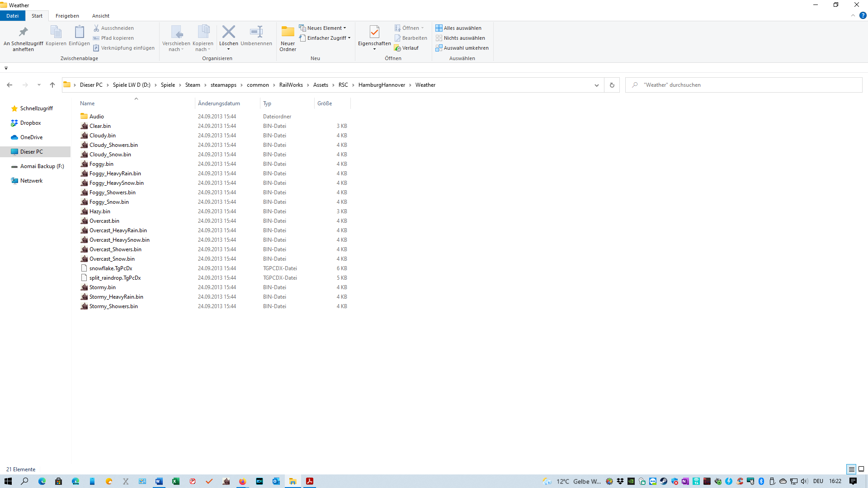The image size is (868, 488).
Task: Open Microsoft Word from taskbar
Action: 159,481
